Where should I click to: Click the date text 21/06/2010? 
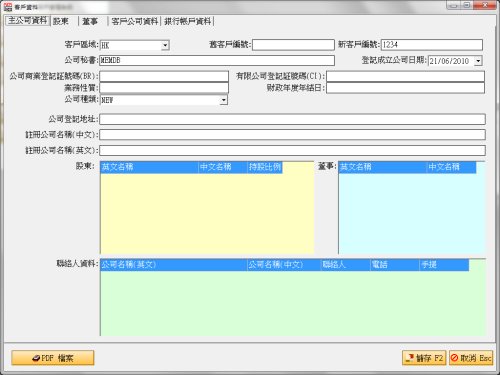click(449, 61)
